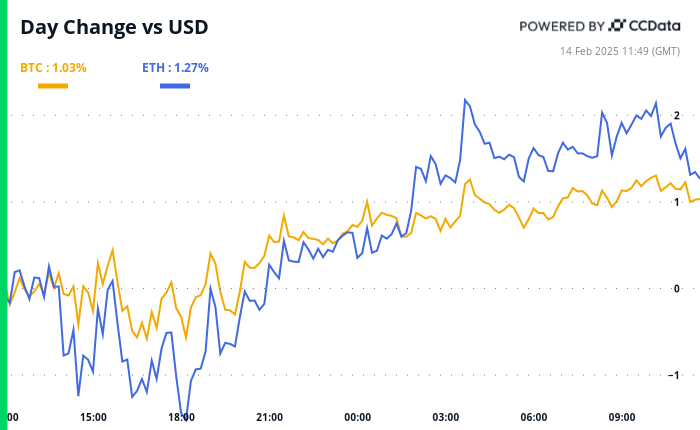This screenshot has width=700, height=430.
Task: Click the green vertical bar at left edge
Action: pos(3,215)
